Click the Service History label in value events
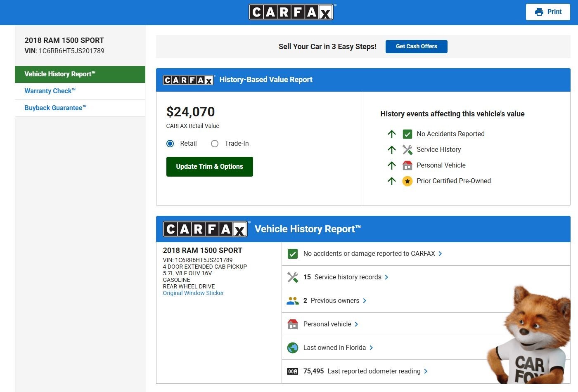Image resolution: width=578 pixels, height=392 pixels. (439, 150)
